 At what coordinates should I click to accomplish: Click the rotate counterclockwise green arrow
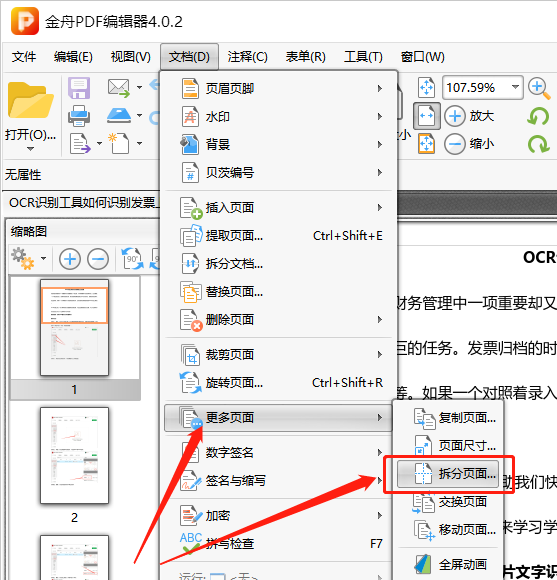pyautogui.click(x=538, y=116)
